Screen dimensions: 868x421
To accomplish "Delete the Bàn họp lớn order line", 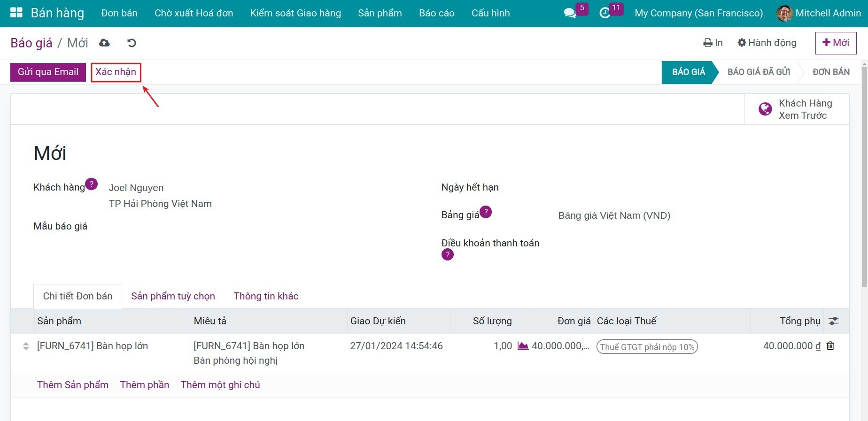I will click(x=830, y=346).
